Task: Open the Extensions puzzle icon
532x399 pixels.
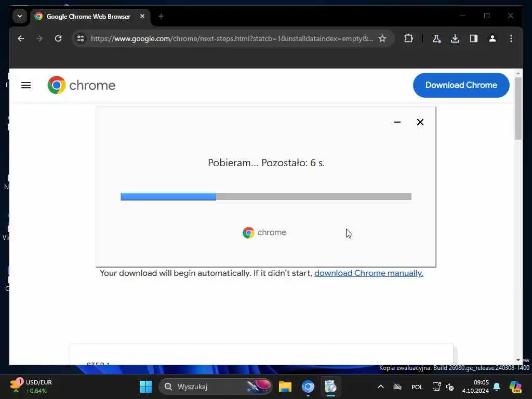Action: coord(408,38)
